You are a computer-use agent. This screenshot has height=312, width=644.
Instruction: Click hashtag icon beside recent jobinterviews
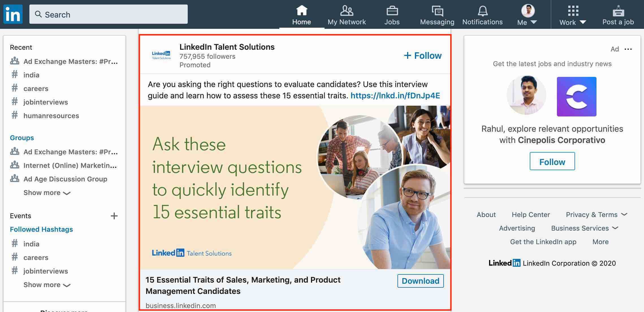pyautogui.click(x=15, y=102)
